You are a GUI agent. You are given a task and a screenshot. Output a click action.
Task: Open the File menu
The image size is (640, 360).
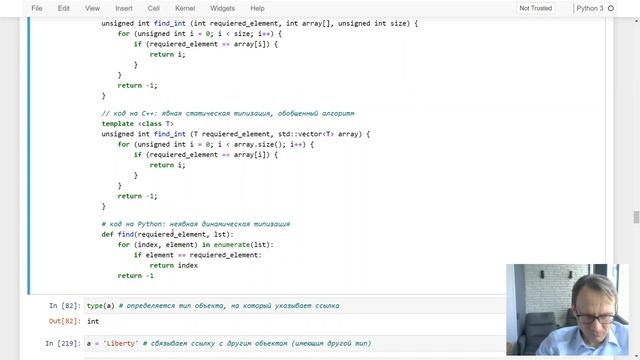(37, 8)
